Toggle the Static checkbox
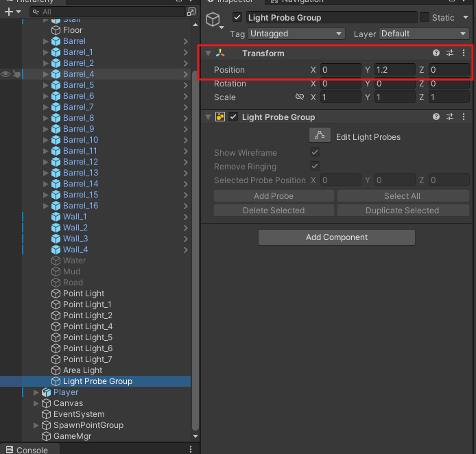The image size is (476, 454). click(425, 17)
